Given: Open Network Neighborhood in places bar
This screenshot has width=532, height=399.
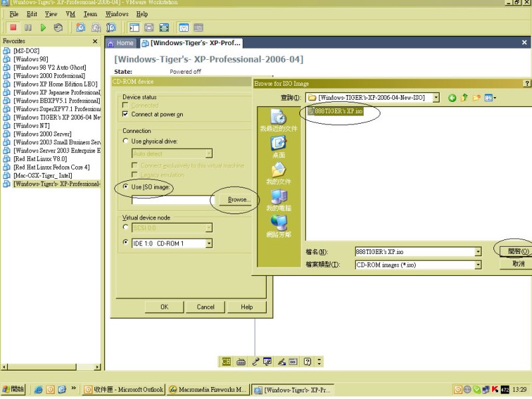Looking at the screenshot, I should coord(279,226).
